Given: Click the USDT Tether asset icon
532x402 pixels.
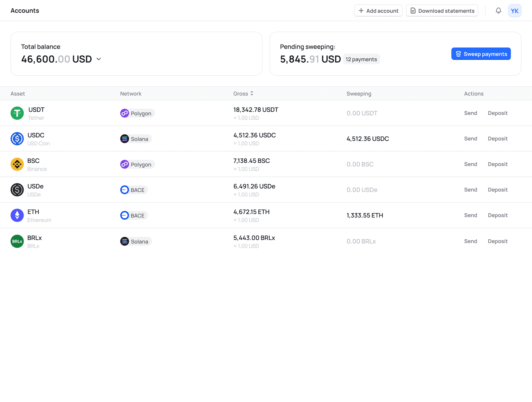Looking at the screenshot, I should (x=17, y=113).
